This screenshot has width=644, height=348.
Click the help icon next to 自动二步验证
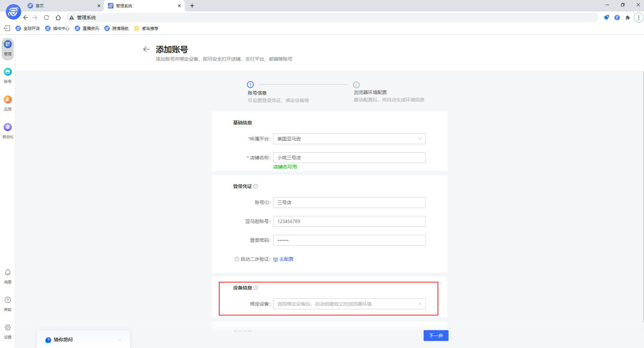pos(237,259)
